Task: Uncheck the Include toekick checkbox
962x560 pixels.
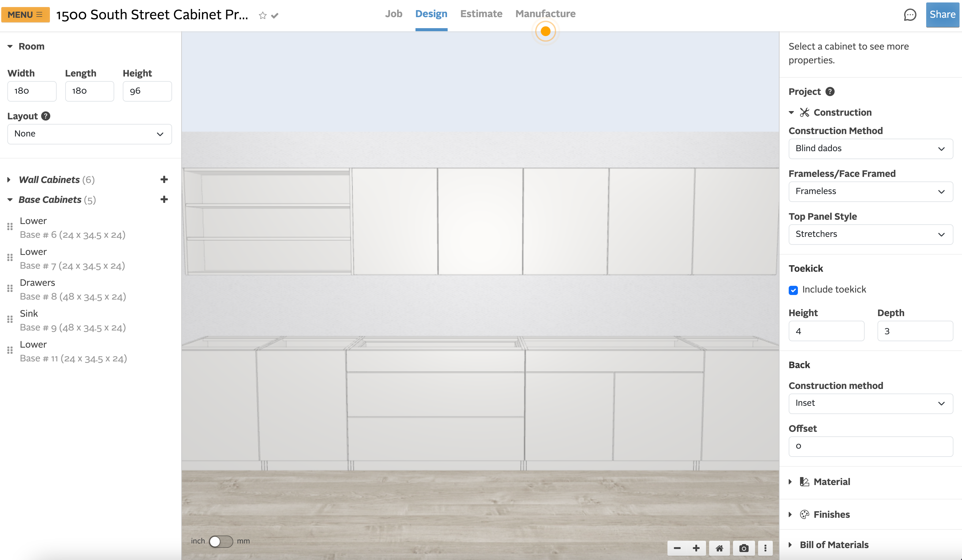Action: 793,290
